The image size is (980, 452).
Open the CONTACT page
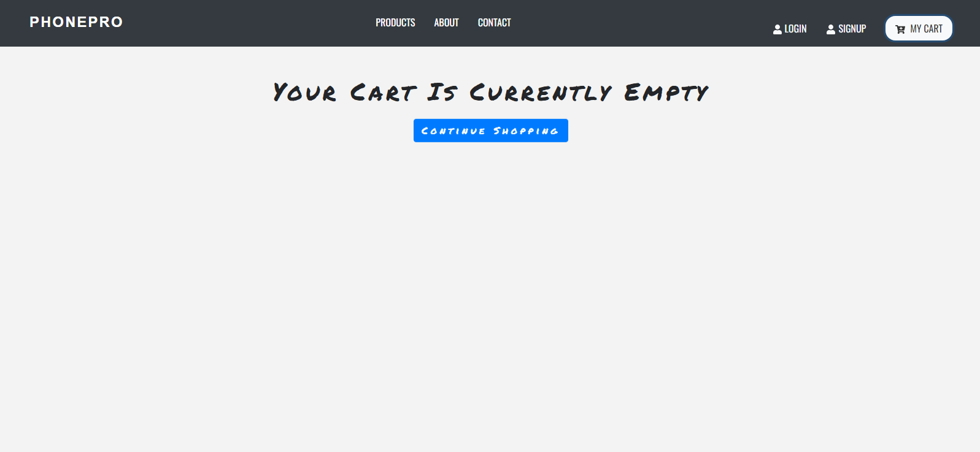click(495, 23)
